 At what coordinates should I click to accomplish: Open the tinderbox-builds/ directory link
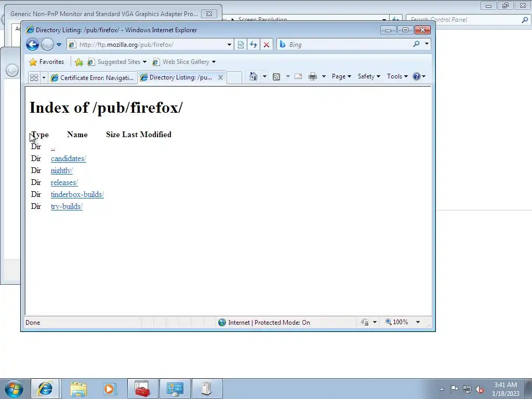coord(77,194)
